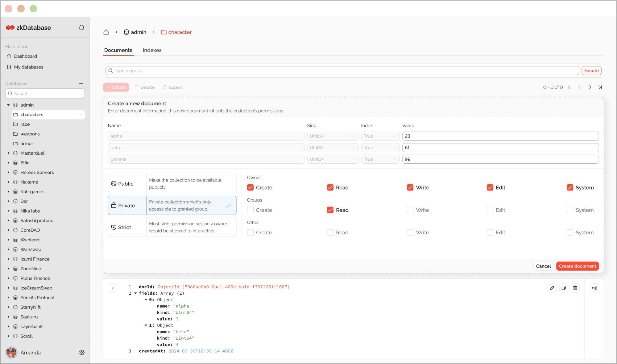The width and height of the screenshot is (617, 364).
Task: Uncheck Owner Write permission
Action: [x=410, y=187]
